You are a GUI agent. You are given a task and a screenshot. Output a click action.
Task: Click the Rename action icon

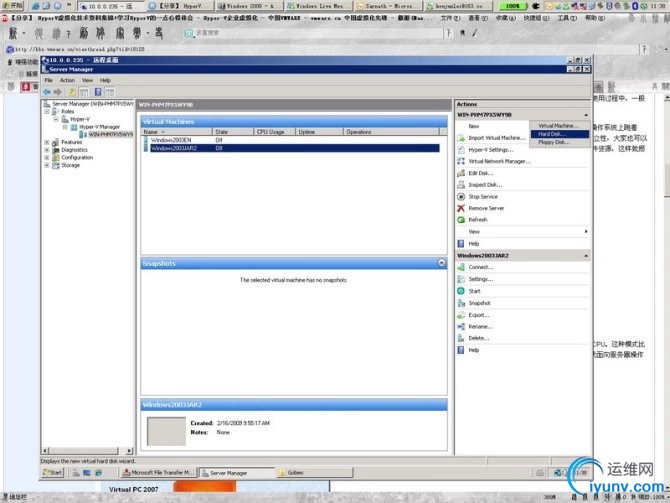(x=461, y=327)
